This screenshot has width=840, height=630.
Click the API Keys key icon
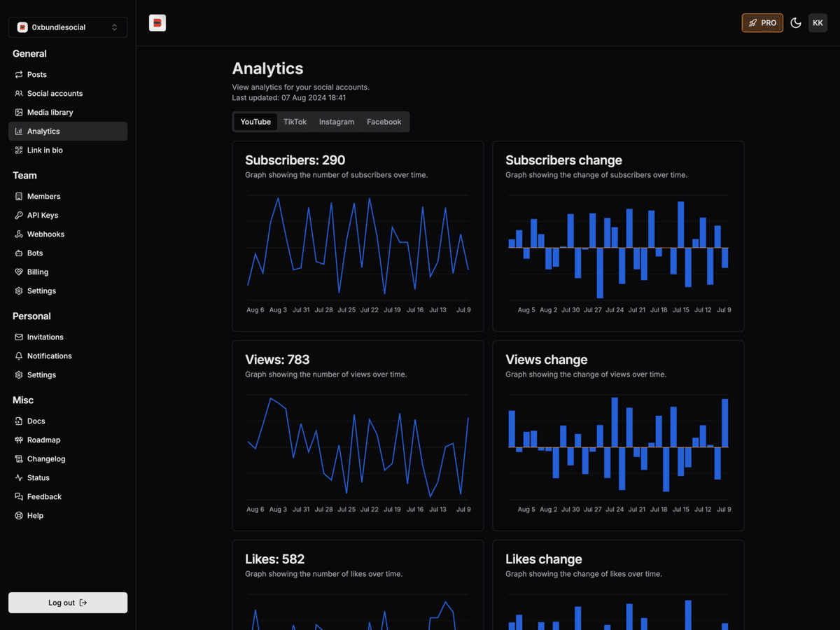19,215
